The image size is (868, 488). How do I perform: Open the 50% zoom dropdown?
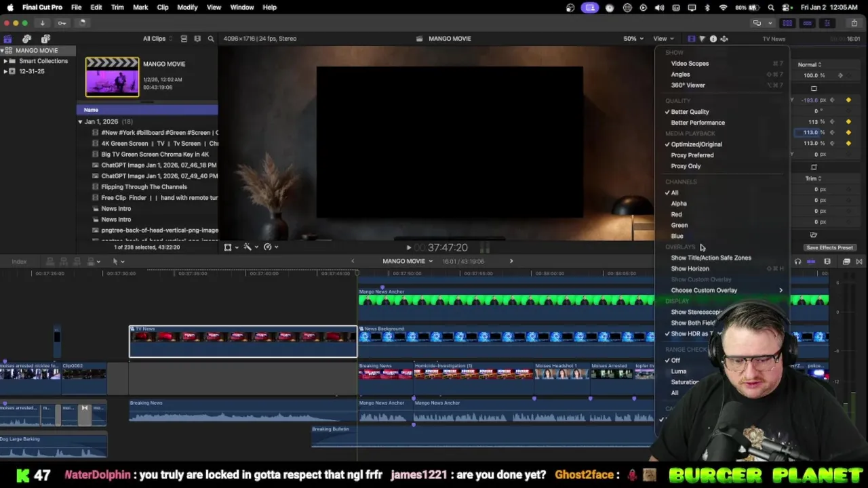pyautogui.click(x=632, y=39)
